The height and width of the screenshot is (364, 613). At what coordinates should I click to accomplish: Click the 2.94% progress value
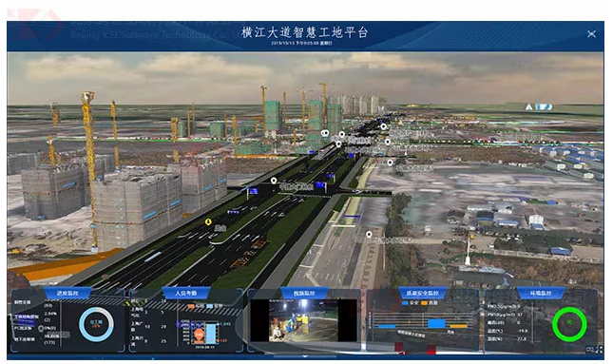click(50, 314)
